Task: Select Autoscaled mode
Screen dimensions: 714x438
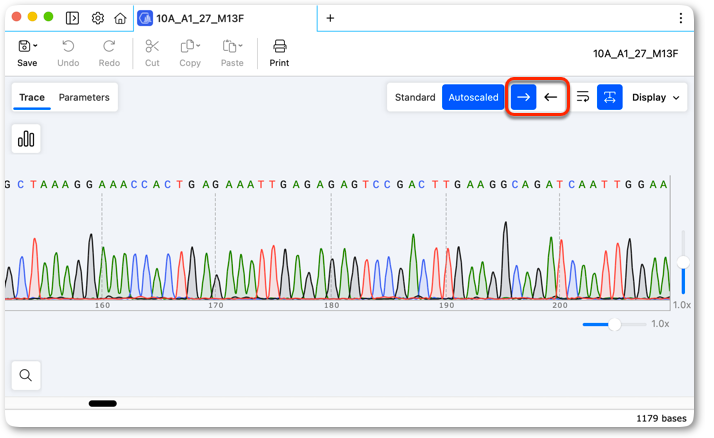Action: (x=473, y=97)
